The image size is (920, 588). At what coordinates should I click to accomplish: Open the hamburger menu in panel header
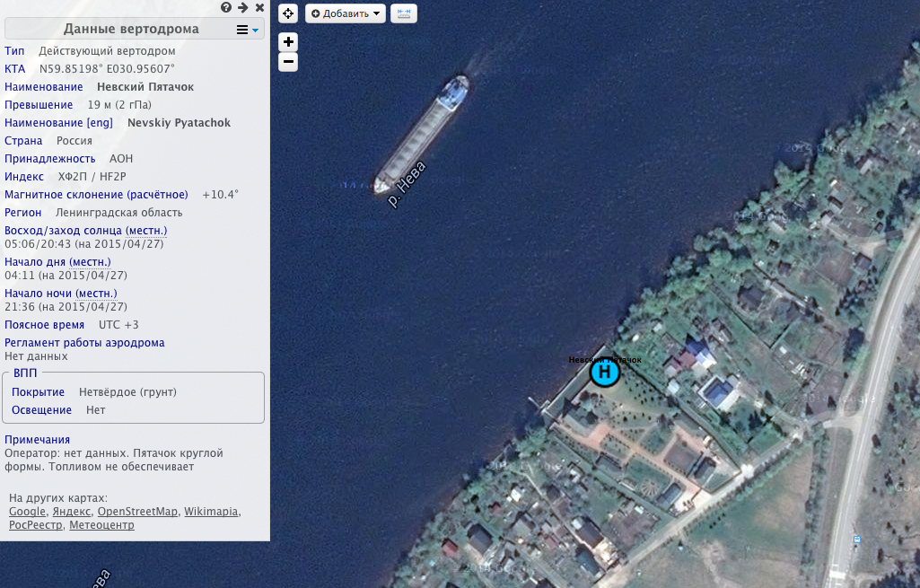coord(246,30)
